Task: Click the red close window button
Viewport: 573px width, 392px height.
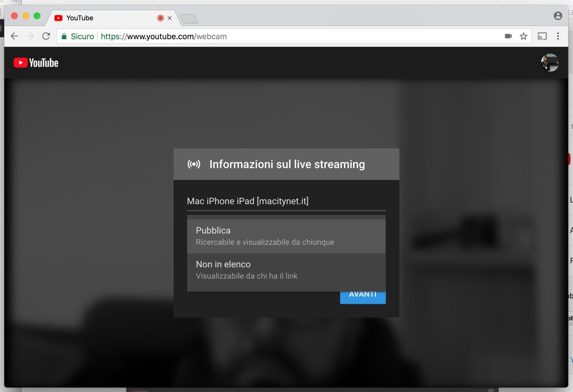Action: tap(14, 16)
